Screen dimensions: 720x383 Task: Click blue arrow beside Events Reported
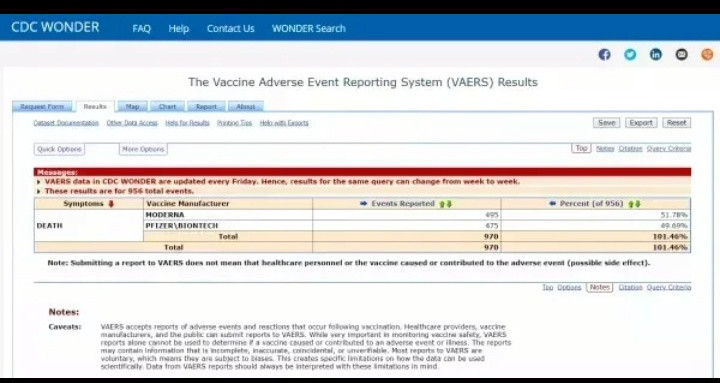click(x=364, y=203)
